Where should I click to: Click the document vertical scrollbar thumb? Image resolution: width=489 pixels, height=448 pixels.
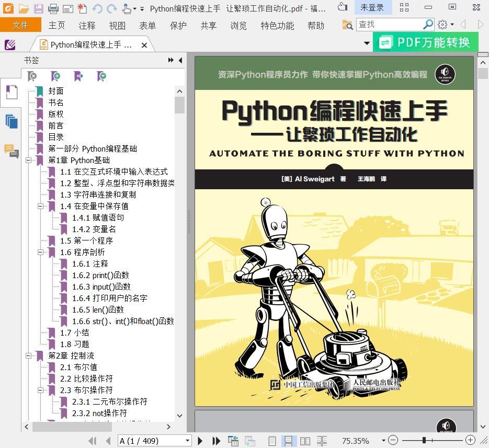(x=483, y=74)
